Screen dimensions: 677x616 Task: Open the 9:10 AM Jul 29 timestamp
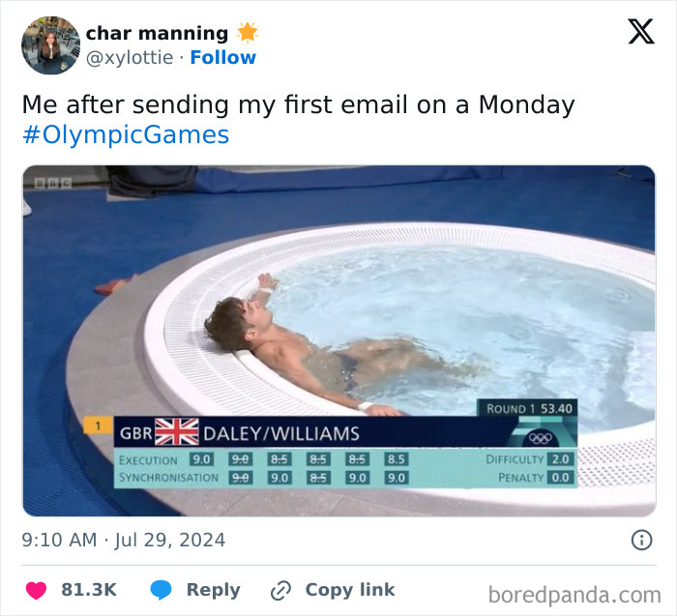[124, 540]
